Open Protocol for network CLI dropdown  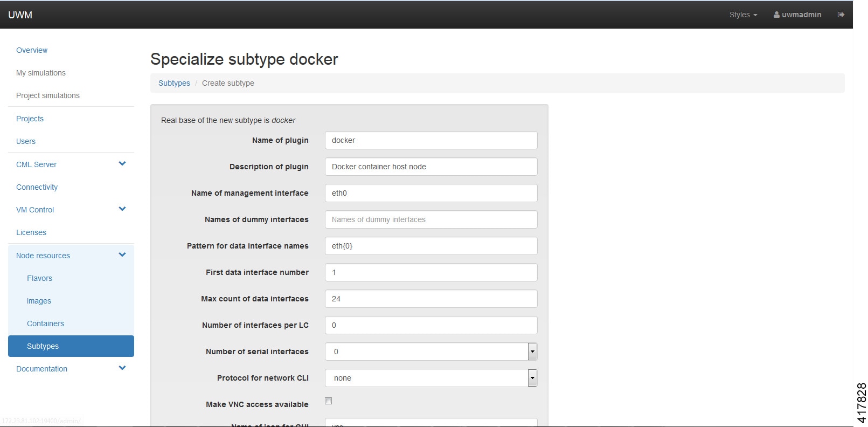point(431,378)
